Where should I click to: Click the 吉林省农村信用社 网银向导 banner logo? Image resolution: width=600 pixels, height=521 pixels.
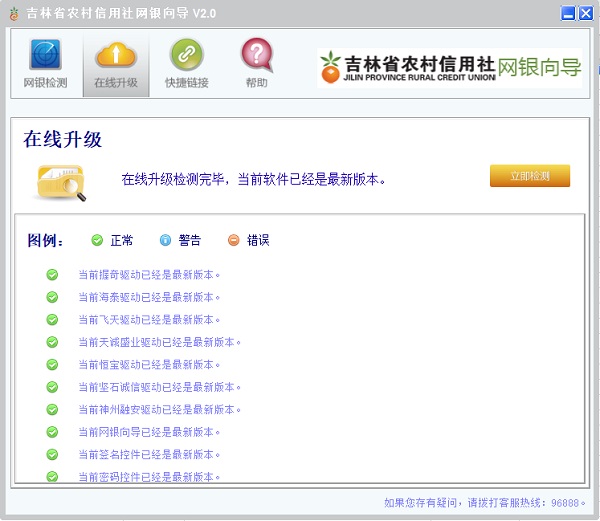(449, 67)
